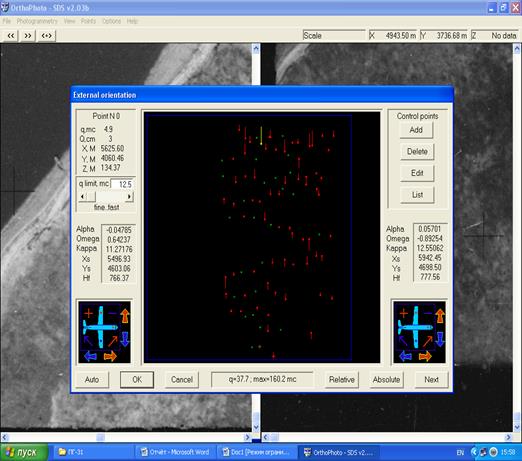Click the swap images toolbar button
522x461 pixels.
(x=46, y=36)
